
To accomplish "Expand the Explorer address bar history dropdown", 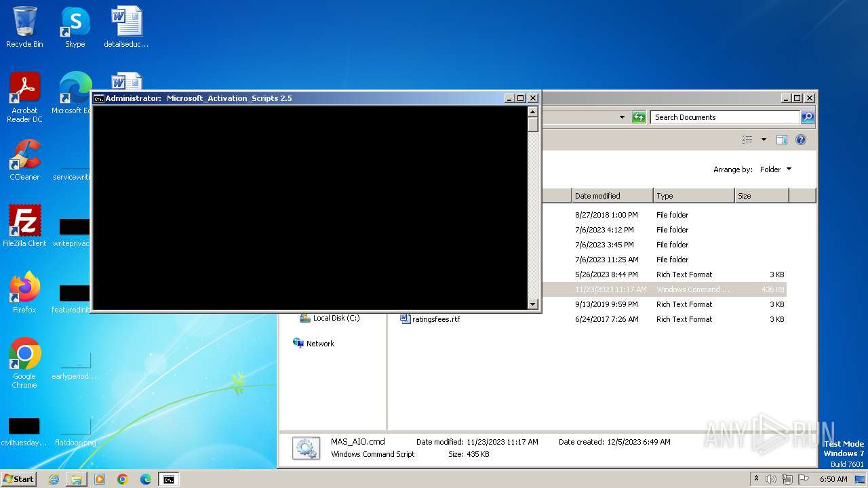I will pos(622,117).
